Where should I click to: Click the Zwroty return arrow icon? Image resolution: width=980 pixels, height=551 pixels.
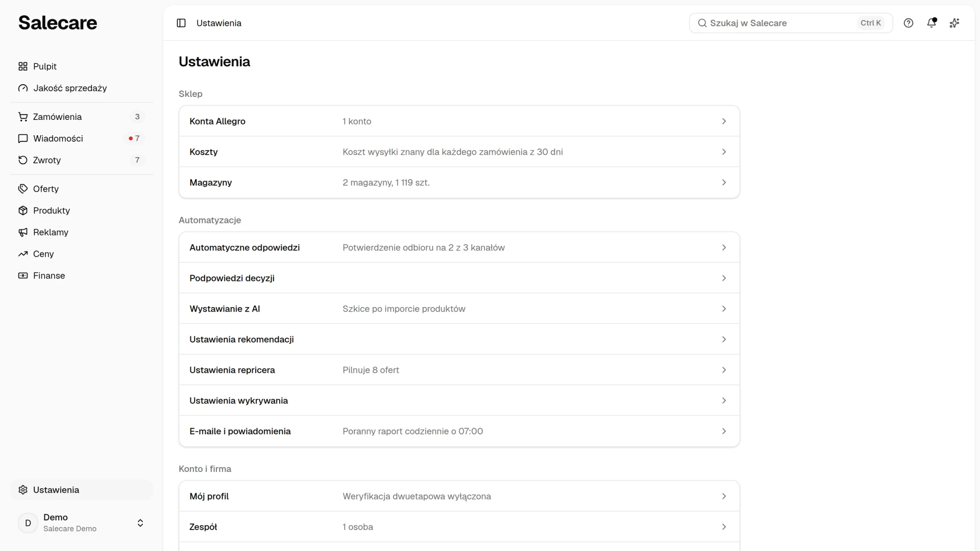tap(23, 160)
